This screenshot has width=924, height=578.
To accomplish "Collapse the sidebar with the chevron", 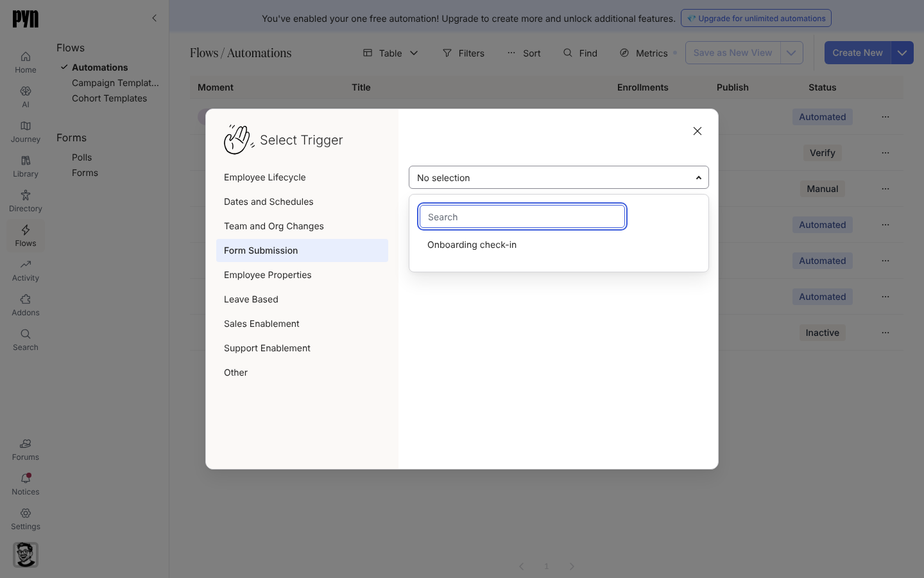I will point(154,18).
